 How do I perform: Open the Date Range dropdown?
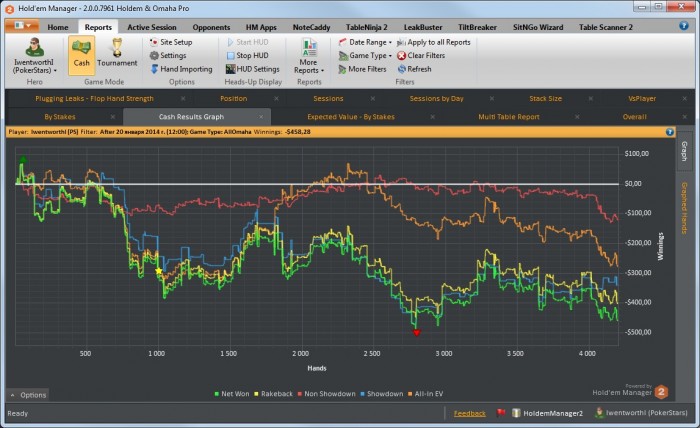pos(366,43)
